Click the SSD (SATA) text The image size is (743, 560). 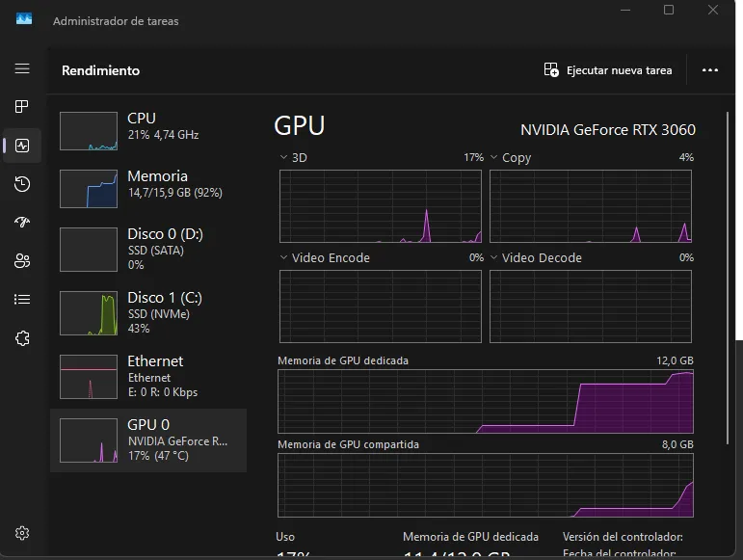(x=156, y=251)
